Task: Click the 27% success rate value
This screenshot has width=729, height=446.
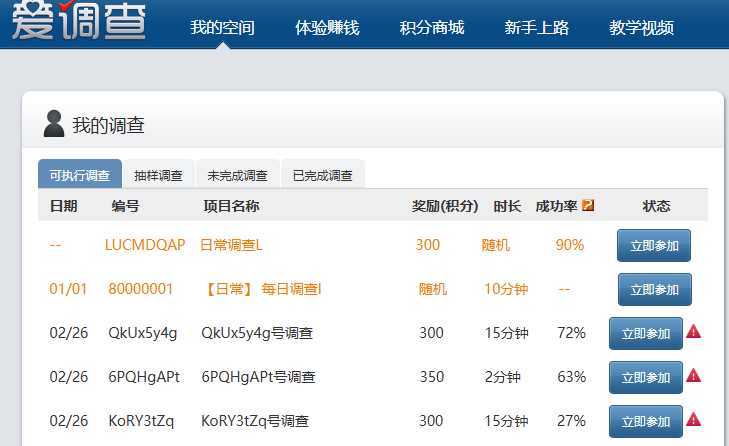Action: pos(571,421)
